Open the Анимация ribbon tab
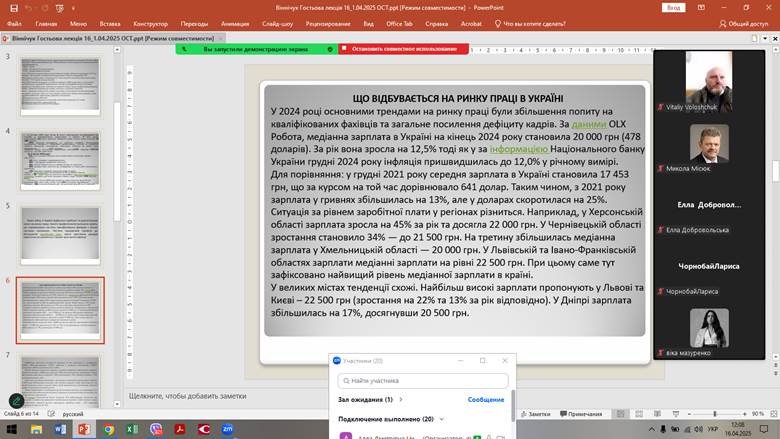The image size is (780, 439). pyautogui.click(x=235, y=22)
